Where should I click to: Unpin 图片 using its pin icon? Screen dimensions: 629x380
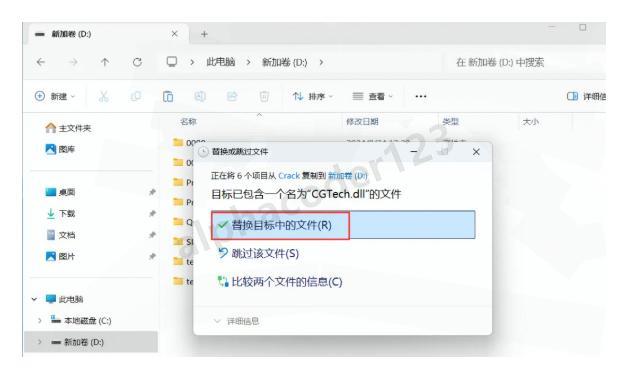[152, 256]
